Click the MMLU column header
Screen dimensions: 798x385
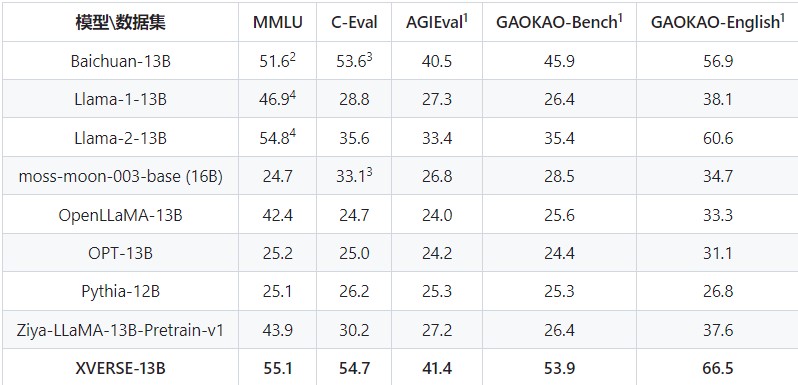tap(277, 23)
